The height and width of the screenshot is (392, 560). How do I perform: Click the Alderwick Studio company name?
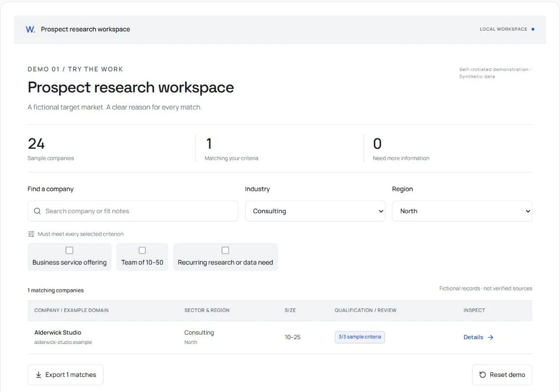[x=58, y=332]
